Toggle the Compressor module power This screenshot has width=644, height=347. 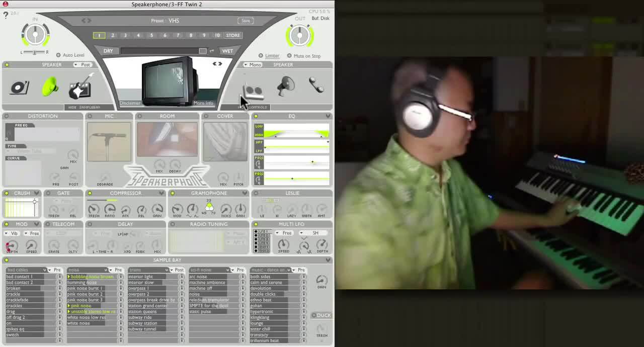click(x=90, y=193)
